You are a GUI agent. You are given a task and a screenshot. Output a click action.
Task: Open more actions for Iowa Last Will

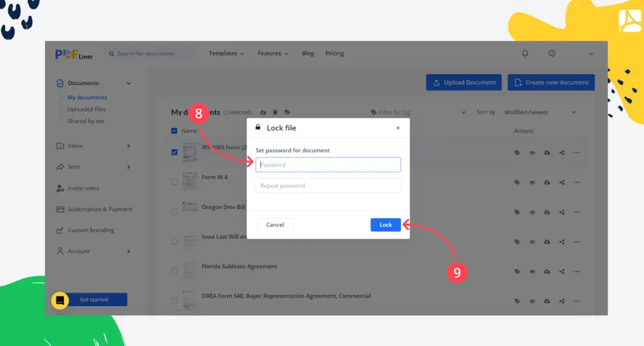(576, 242)
